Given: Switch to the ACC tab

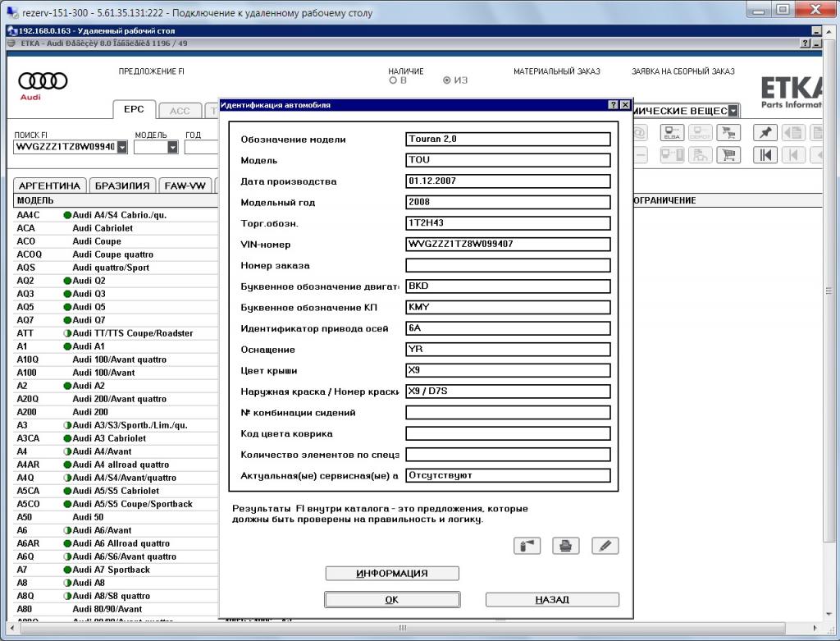Looking at the screenshot, I should 180,111.
